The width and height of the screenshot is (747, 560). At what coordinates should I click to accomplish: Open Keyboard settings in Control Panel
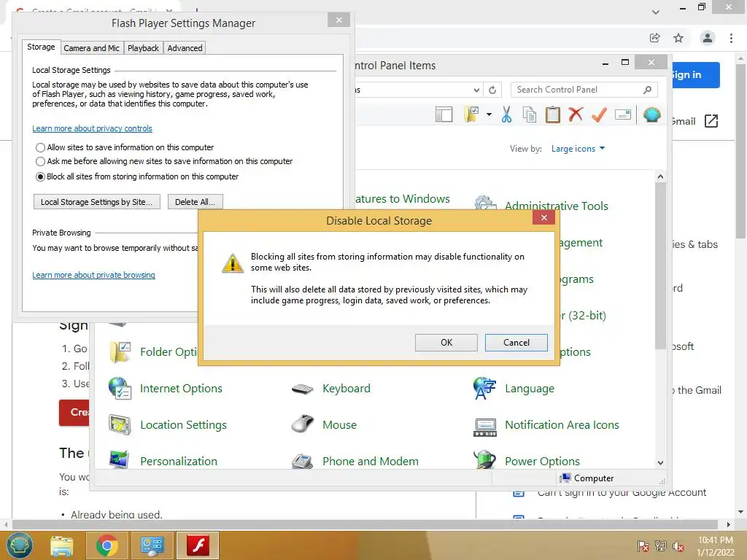(330, 389)
